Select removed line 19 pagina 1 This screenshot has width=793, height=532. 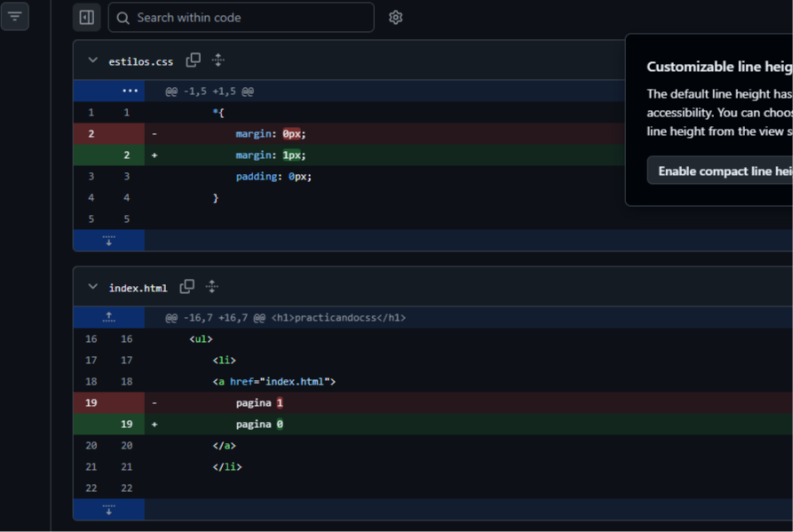pos(259,403)
